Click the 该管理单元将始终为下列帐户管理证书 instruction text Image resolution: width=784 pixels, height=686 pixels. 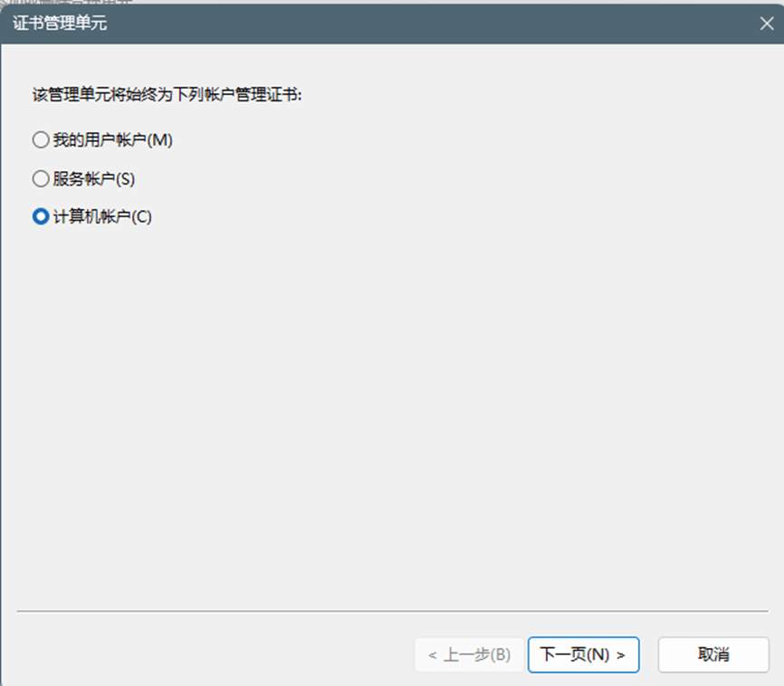pos(167,94)
